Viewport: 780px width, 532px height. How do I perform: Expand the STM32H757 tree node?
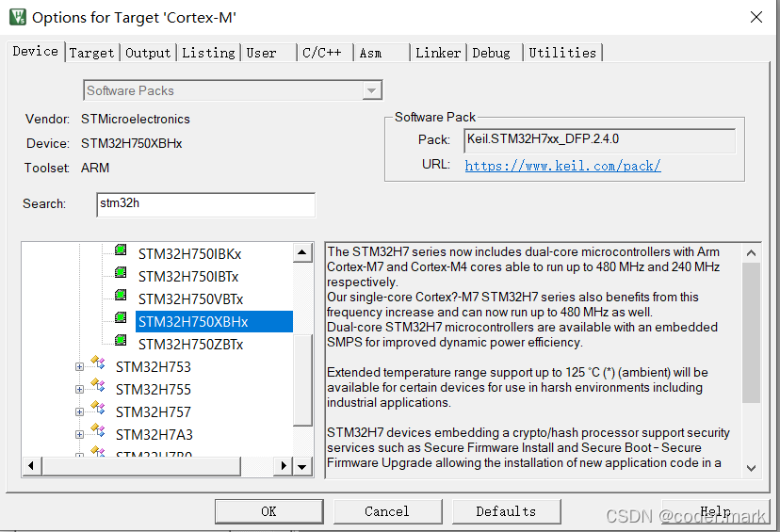[79, 412]
